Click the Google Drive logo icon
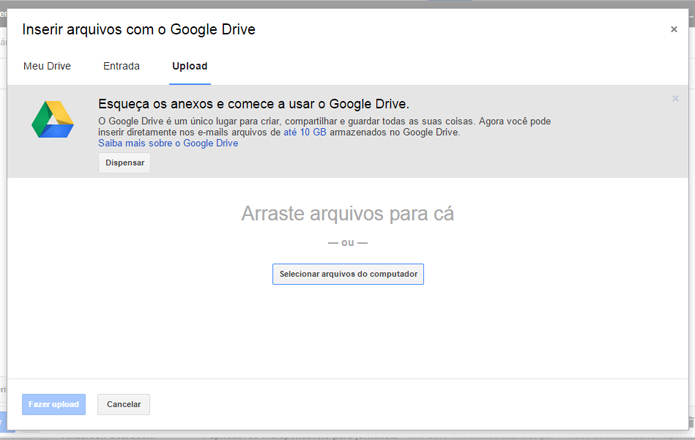This screenshot has height=440, width=695. [52, 120]
